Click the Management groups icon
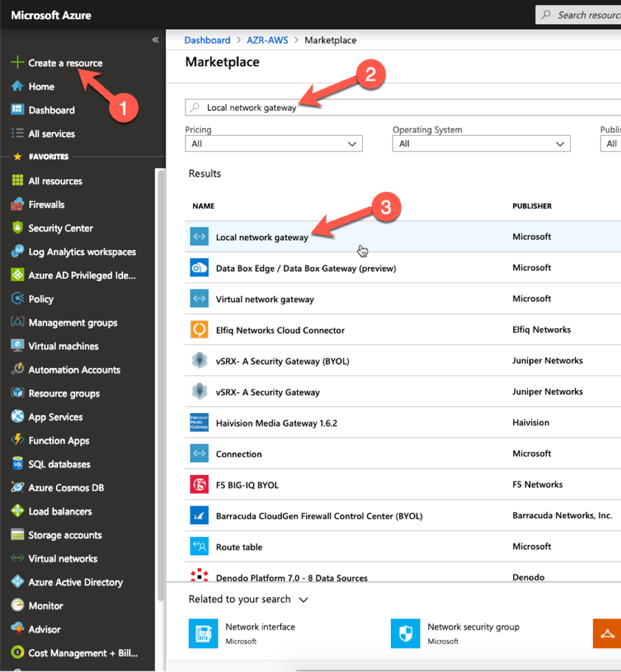Viewport: 621px width, 672px height. click(x=17, y=322)
